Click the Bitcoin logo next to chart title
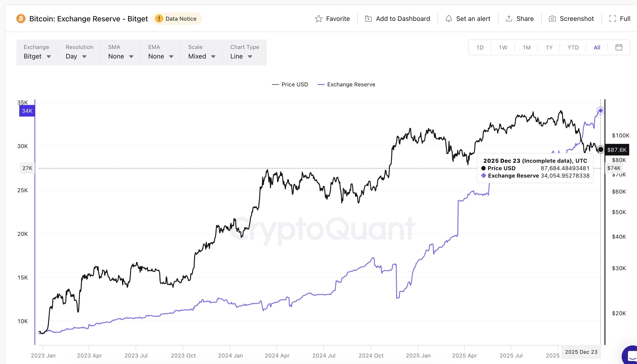This screenshot has width=637, height=364. click(21, 19)
